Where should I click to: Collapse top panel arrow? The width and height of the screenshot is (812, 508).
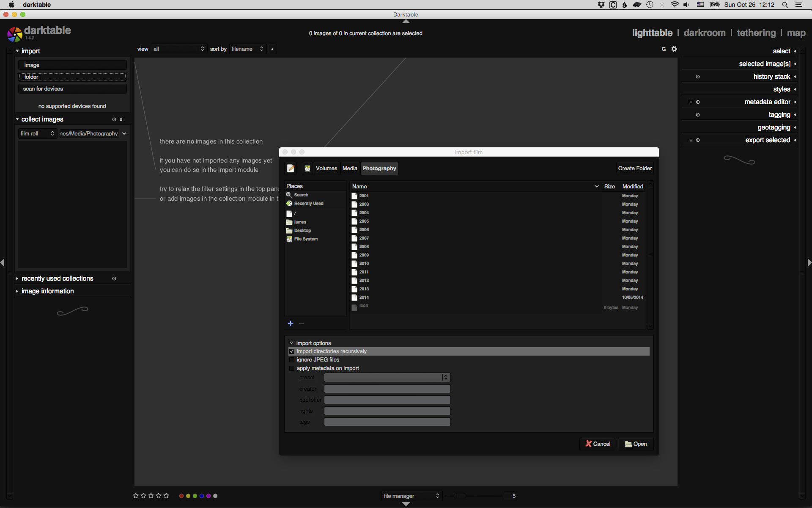click(x=406, y=21)
